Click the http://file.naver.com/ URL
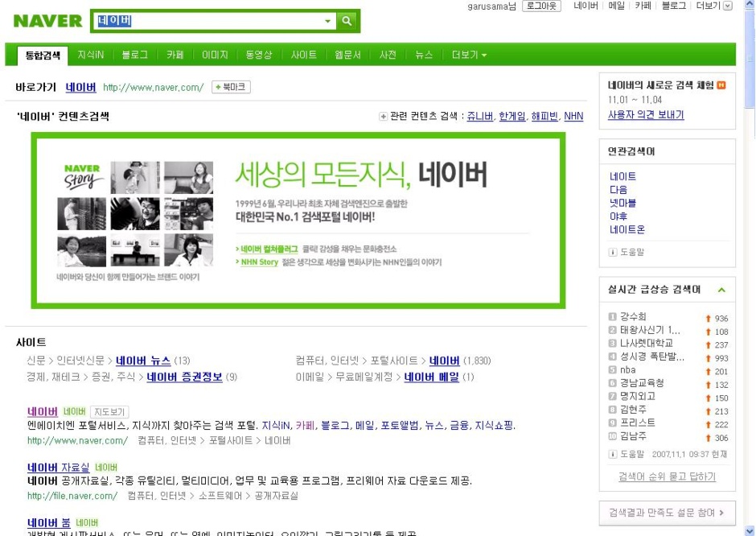This screenshot has width=756, height=536. tap(72, 496)
